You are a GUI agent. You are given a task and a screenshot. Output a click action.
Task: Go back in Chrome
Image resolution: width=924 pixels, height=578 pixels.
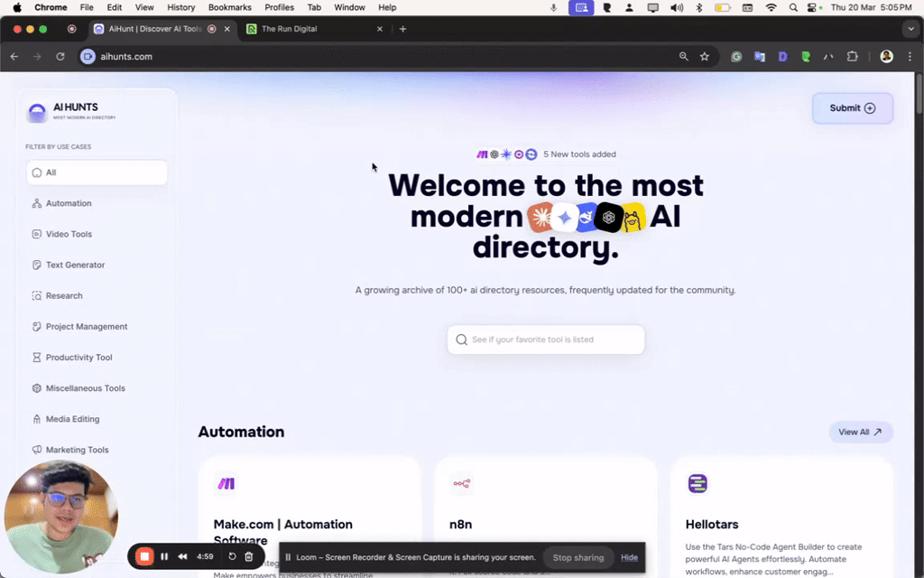(14, 57)
